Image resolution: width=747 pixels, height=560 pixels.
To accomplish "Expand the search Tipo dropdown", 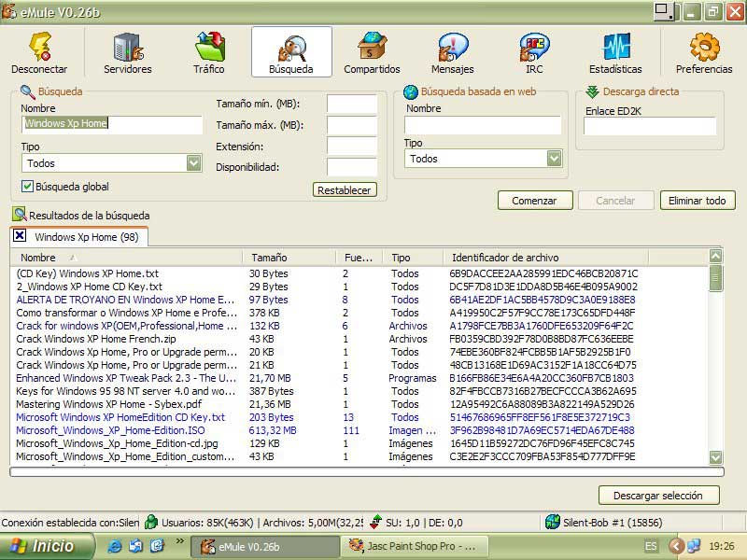I will point(193,162).
